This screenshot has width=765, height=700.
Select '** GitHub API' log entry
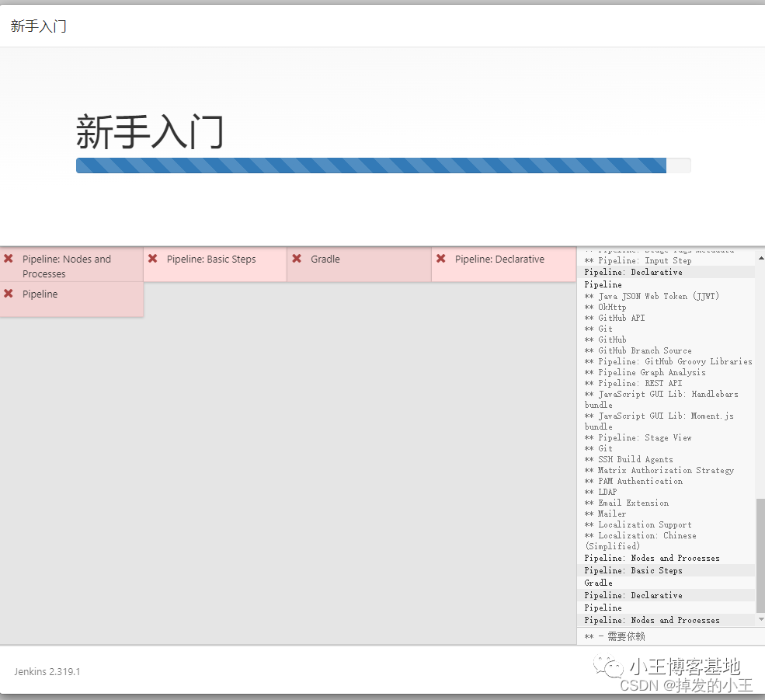pyautogui.click(x=615, y=318)
